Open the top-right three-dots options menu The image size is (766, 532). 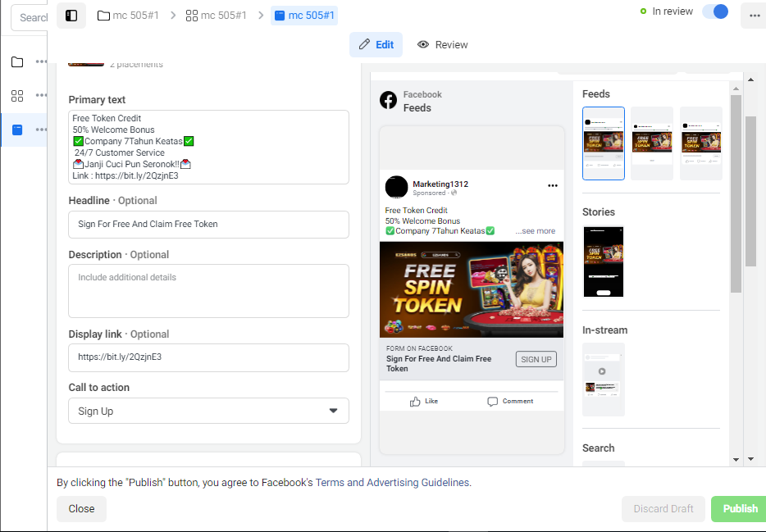pyautogui.click(x=755, y=16)
